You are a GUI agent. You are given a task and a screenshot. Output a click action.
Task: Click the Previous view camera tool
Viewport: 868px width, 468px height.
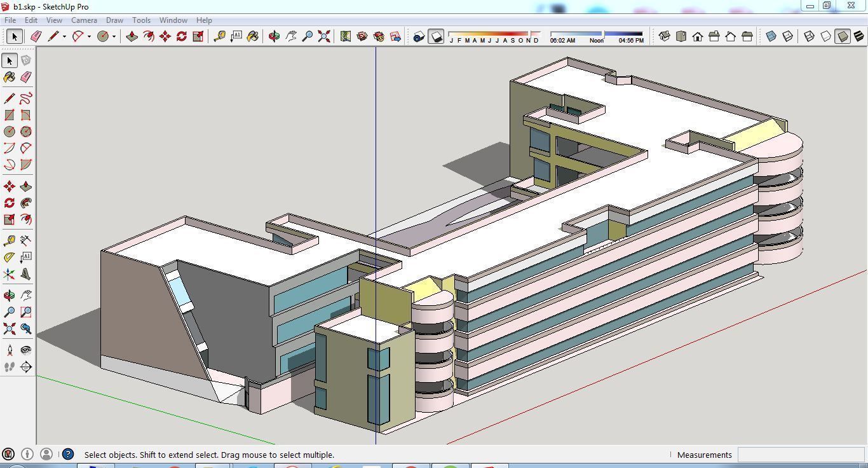point(26,329)
